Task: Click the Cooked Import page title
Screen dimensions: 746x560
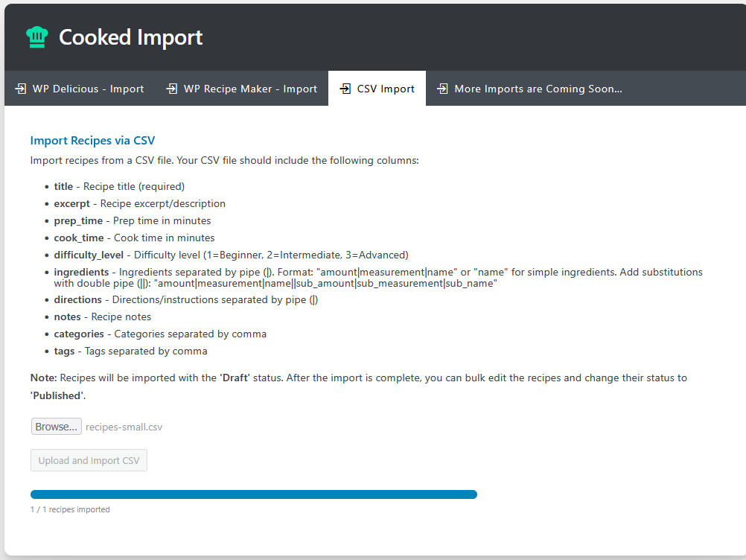Action: pyautogui.click(x=130, y=37)
